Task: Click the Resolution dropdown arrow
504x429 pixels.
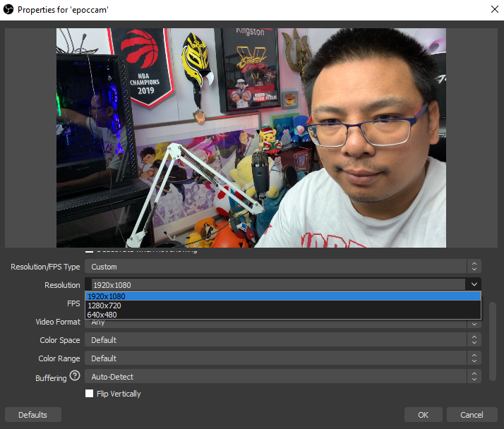Action: tap(474, 284)
